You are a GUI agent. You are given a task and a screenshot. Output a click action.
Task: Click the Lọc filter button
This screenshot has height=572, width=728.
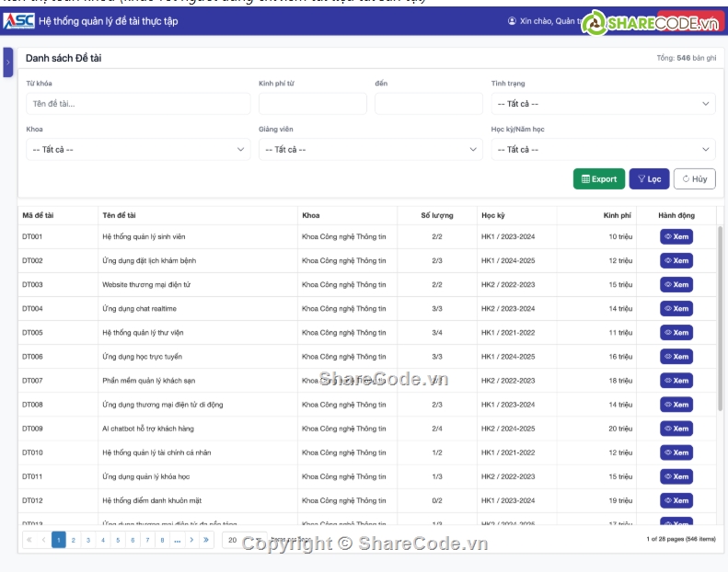pyautogui.click(x=649, y=179)
